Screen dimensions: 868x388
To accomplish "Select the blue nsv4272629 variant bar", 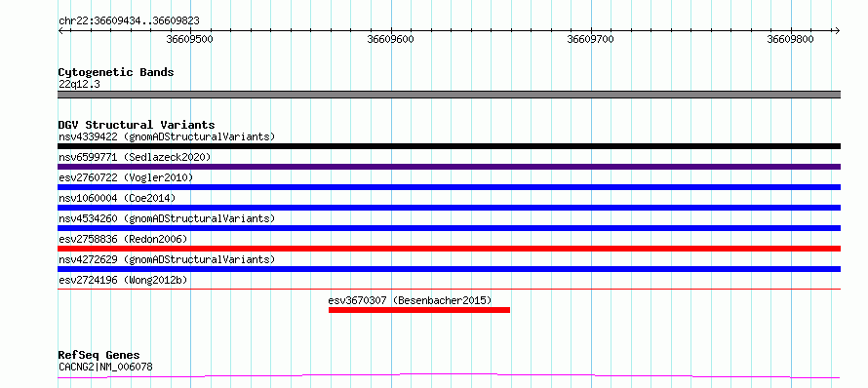I will click(x=449, y=269).
